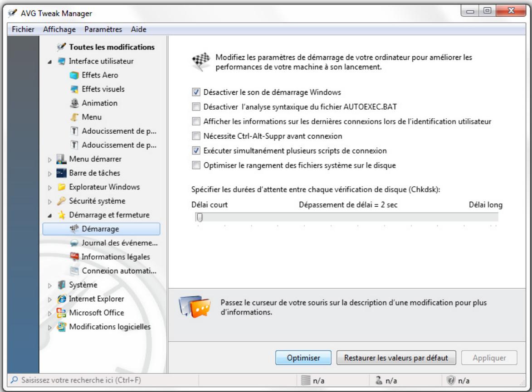This screenshot has height=392, width=532.
Task: Click the user icon in status bar
Action: (379, 380)
